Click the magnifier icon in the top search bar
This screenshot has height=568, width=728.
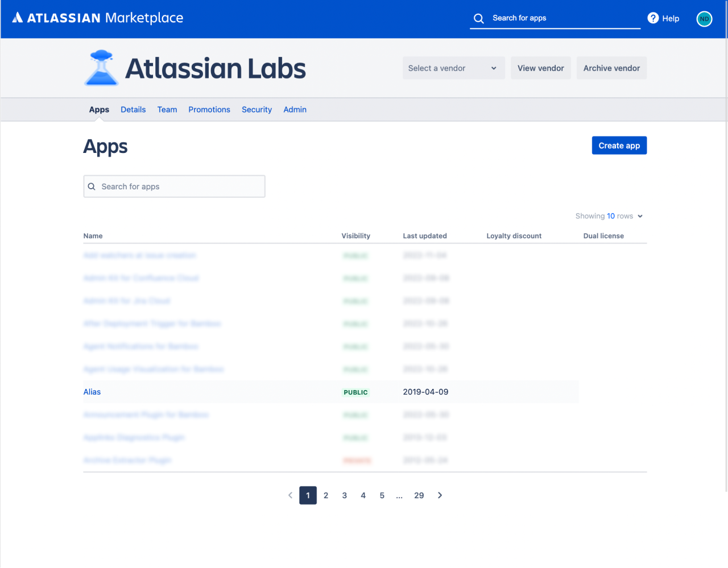(479, 18)
